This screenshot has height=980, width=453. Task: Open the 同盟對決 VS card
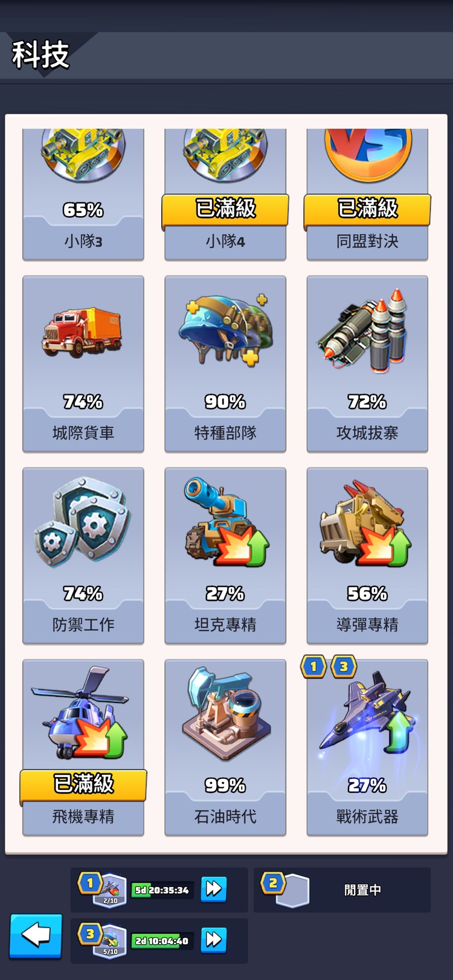click(367, 194)
